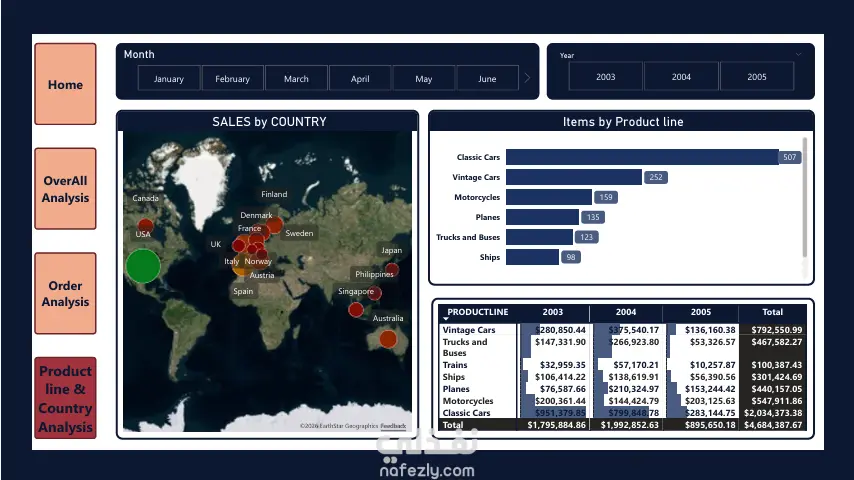Click the Japan red bubble on map
854x480 pixels.
pos(392,269)
